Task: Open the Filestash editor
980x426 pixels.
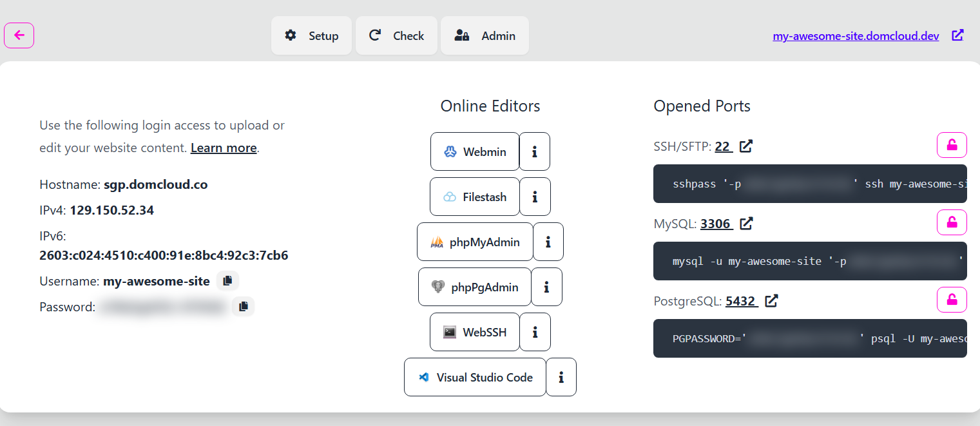Action: 474,197
